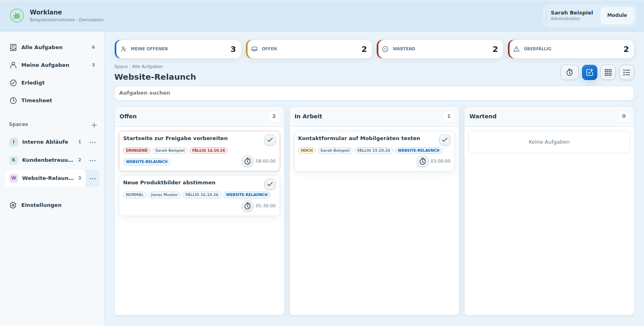This screenshot has width=644, height=326.
Task: Click the FÄLLIG 15.10.26 due tag
Action: pos(374,151)
